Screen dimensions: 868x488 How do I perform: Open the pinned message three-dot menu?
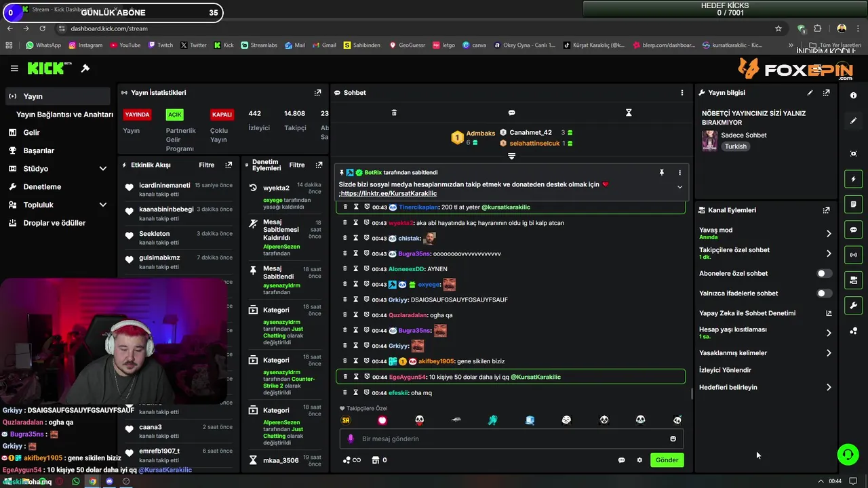point(679,173)
